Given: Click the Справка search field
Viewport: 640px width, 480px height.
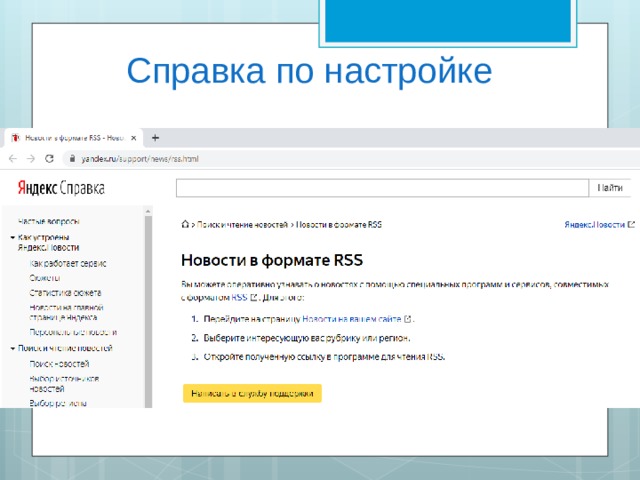Looking at the screenshot, I should (x=382, y=188).
